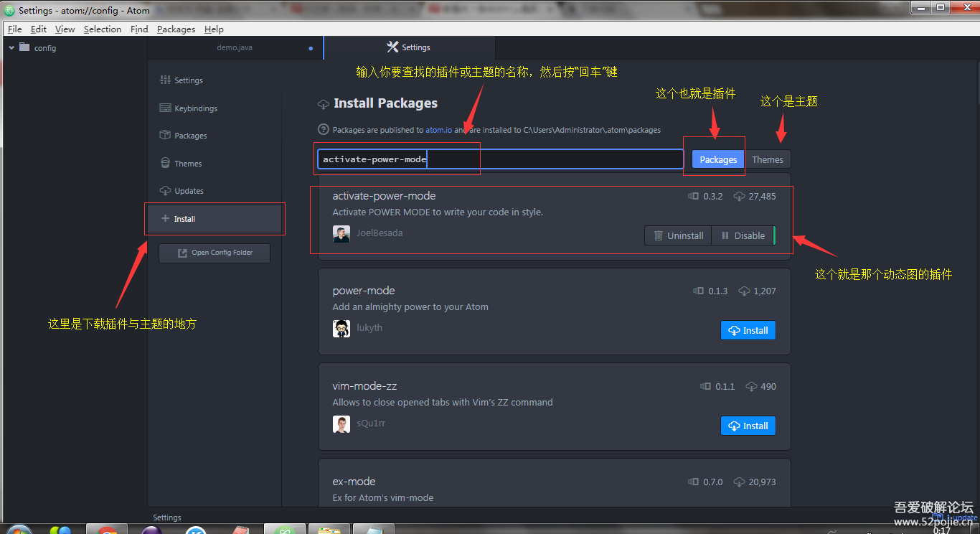Image resolution: width=980 pixels, height=534 pixels.
Task: Open the Themes section in sidebar
Action: (x=187, y=164)
